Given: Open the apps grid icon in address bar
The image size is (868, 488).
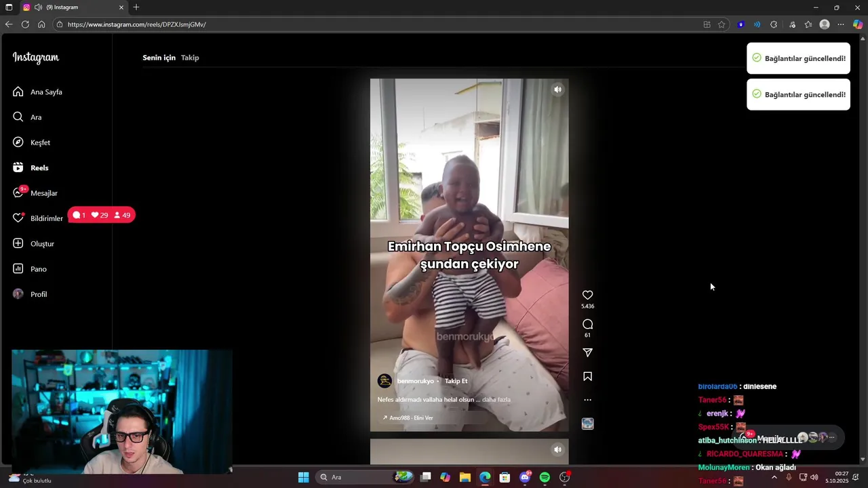Looking at the screenshot, I should [707, 24].
